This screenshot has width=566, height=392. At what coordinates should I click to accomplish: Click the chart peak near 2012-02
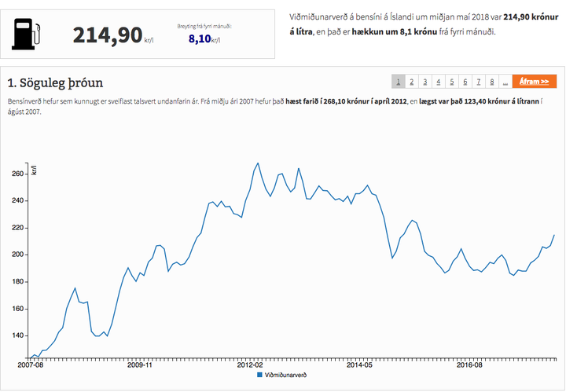[x=258, y=163]
